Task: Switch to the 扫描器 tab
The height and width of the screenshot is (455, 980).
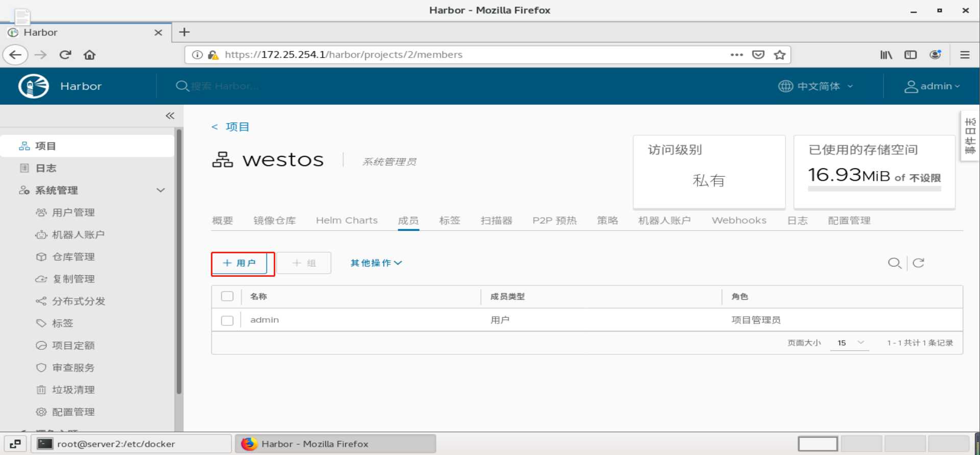Action: pyautogui.click(x=496, y=221)
